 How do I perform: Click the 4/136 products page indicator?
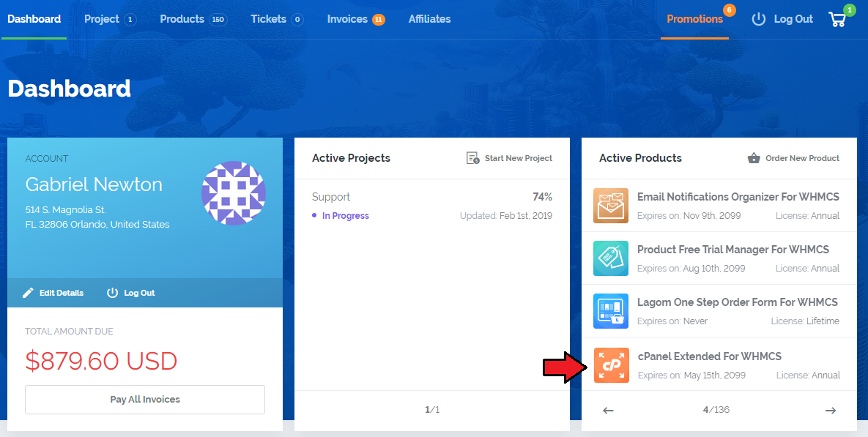coord(716,410)
